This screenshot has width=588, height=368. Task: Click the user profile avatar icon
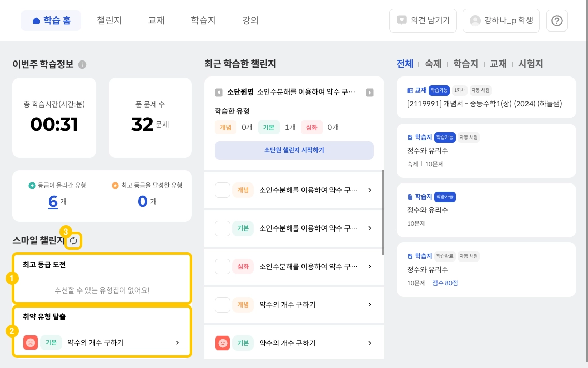pos(475,21)
